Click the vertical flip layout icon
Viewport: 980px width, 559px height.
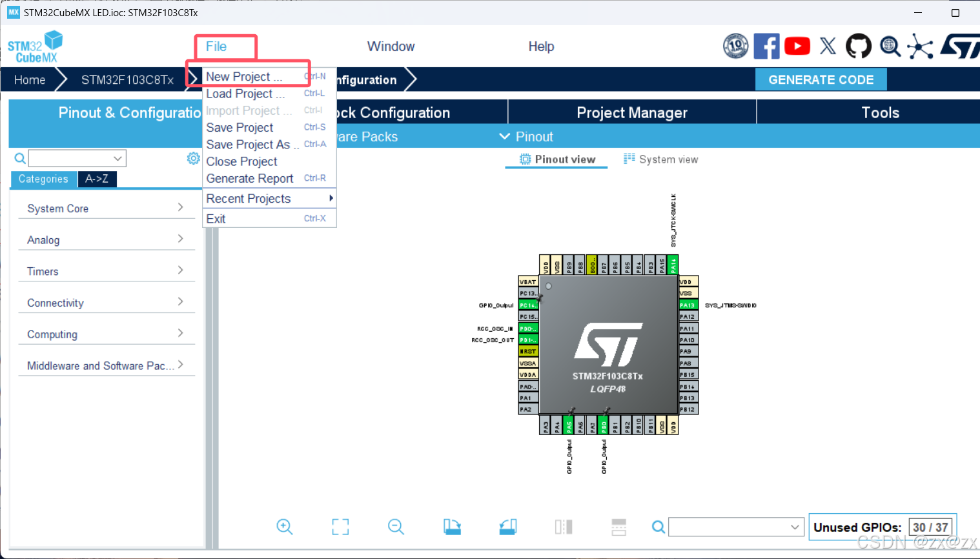(x=564, y=527)
